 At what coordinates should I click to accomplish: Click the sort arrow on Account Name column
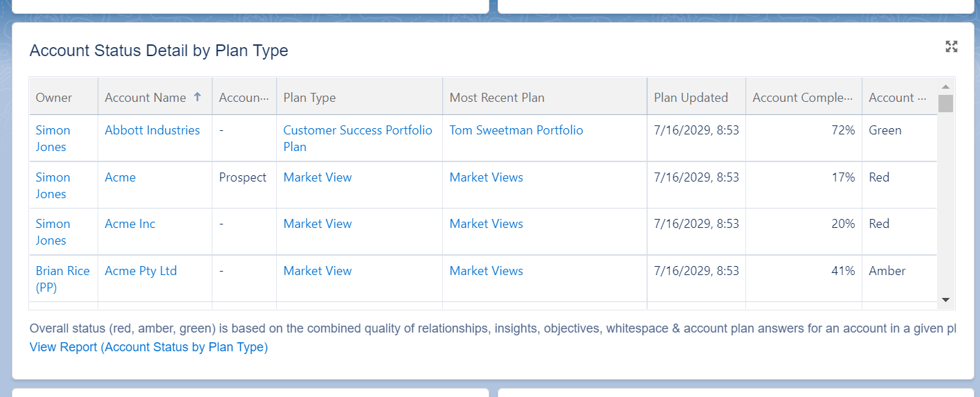tap(197, 97)
